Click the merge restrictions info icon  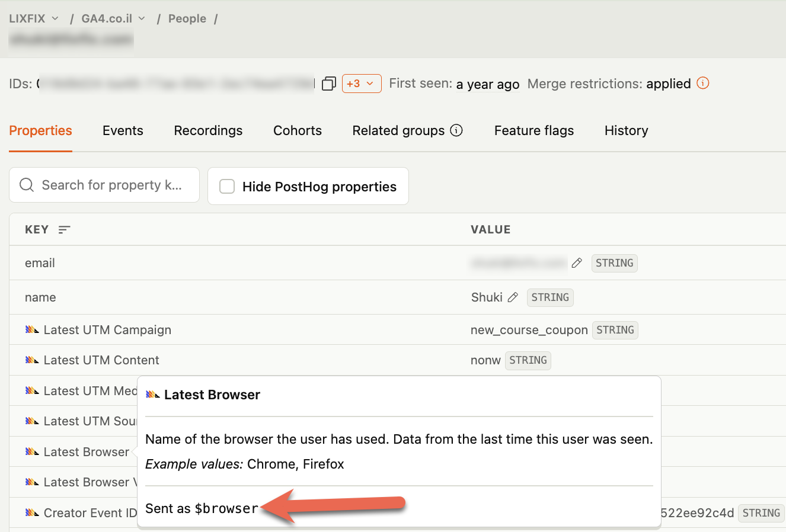[703, 83]
